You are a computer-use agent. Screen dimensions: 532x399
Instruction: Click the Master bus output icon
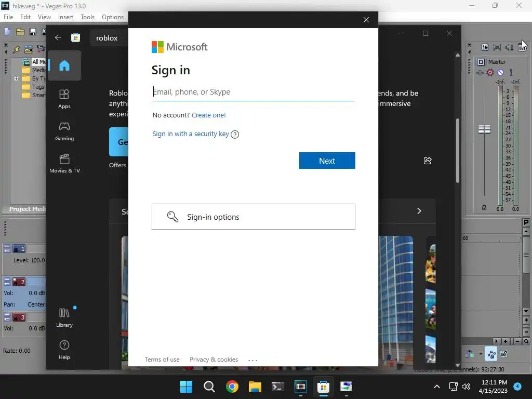(481, 62)
